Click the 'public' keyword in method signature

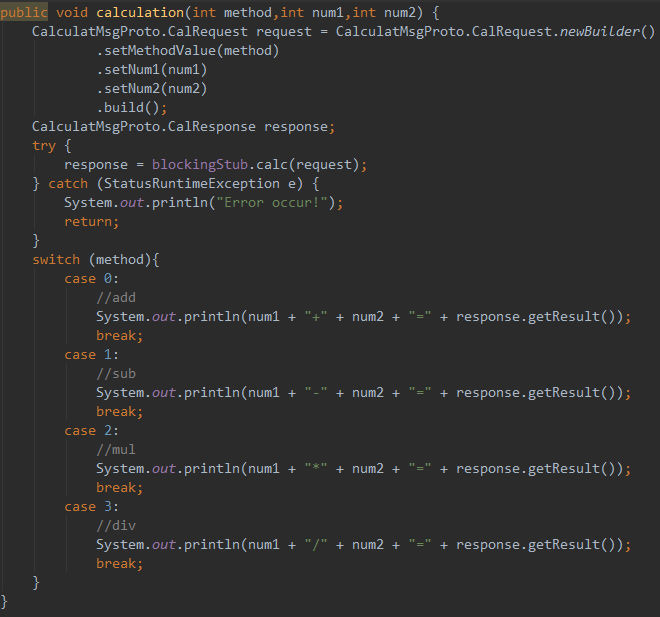click(24, 13)
